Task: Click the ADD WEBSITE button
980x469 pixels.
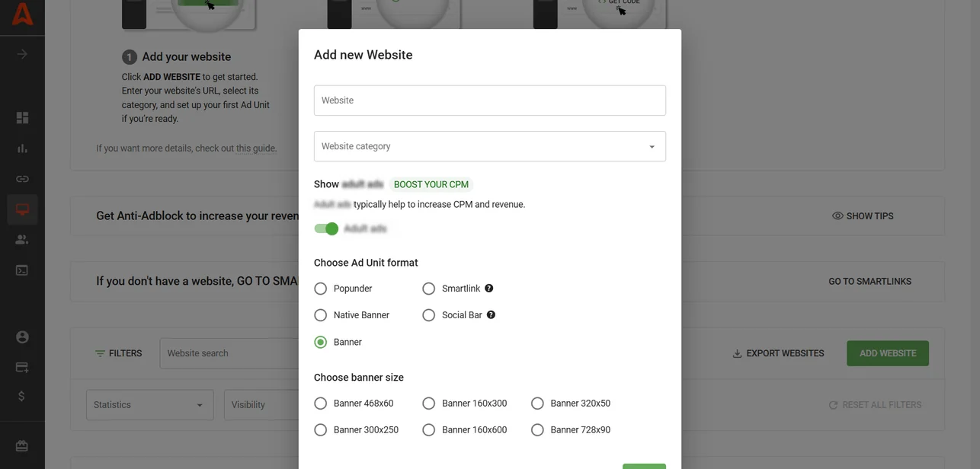Action: pos(887,353)
